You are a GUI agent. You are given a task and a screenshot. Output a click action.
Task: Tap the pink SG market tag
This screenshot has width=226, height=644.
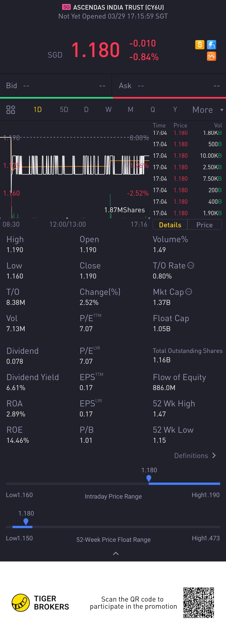click(66, 7)
